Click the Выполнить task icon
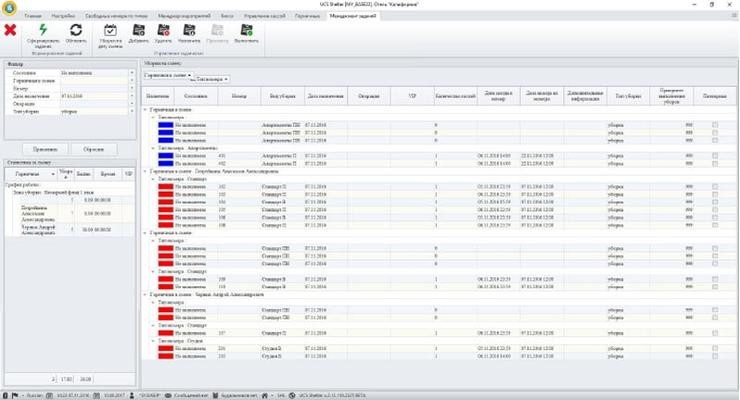Screen dimensions: 740x400 (x=246, y=31)
